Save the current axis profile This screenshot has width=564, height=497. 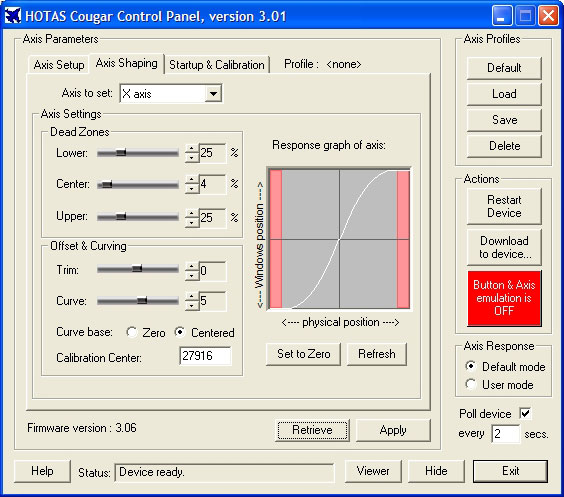pyautogui.click(x=504, y=120)
